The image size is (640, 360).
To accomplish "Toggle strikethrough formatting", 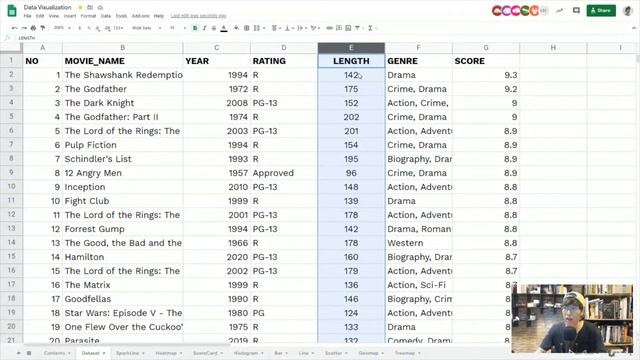I will click(x=214, y=28).
